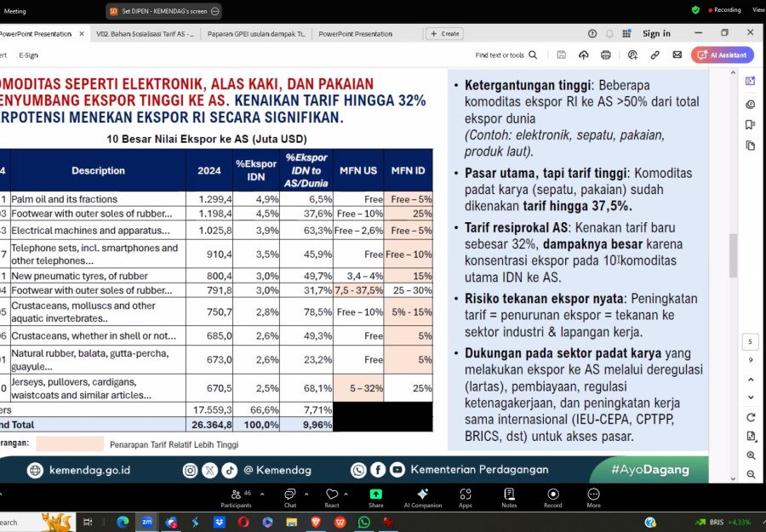Open Brave browser from the taskbar
Viewport: 766px width, 532px height.
pos(316,523)
